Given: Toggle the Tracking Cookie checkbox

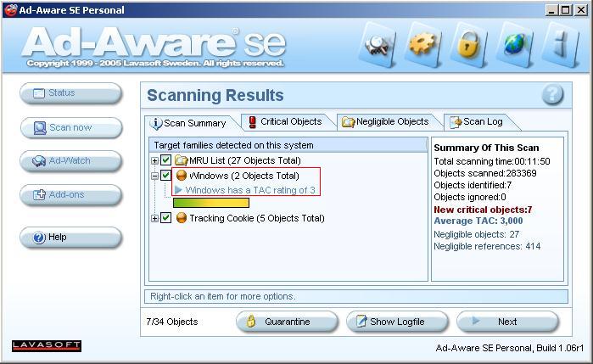Looking at the screenshot, I should tap(165, 217).
